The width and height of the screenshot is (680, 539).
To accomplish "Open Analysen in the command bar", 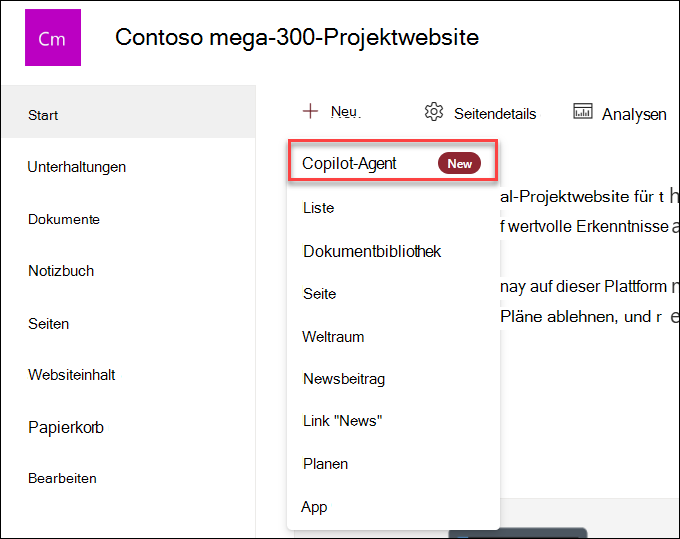I will (620, 113).
